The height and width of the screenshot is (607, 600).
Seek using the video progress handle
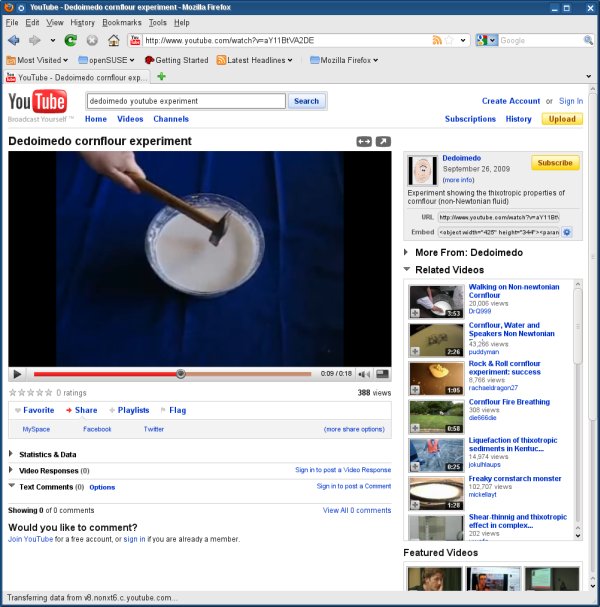tap(180, 374)
